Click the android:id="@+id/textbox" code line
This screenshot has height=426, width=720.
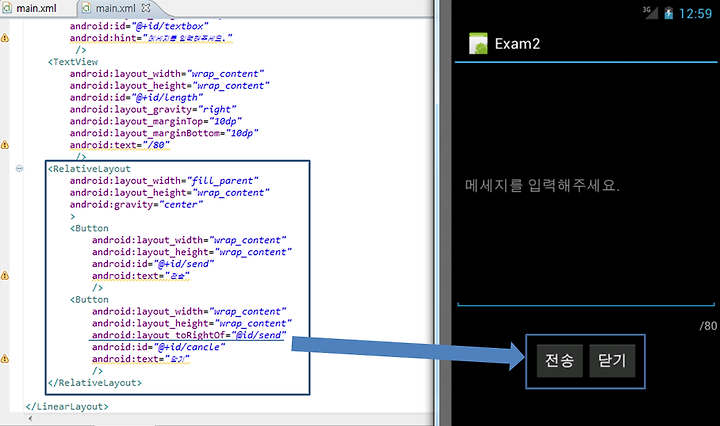click(x=139, y=26)
